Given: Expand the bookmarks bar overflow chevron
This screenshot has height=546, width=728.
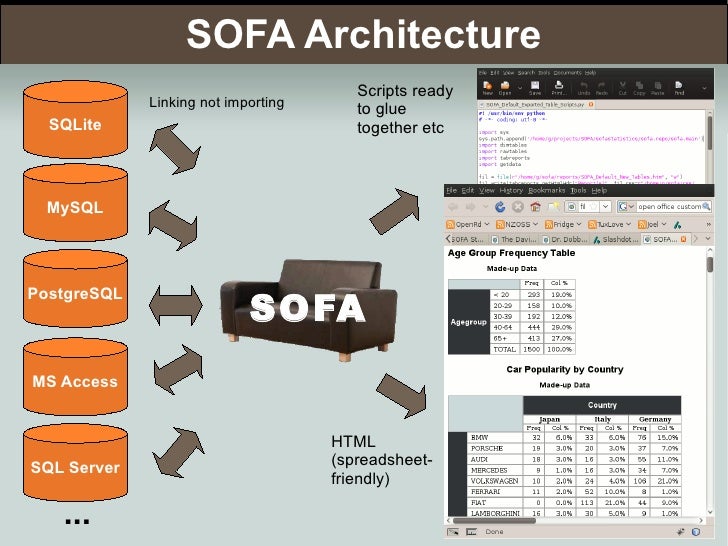Looking at the screenshot, I should 708,225.
